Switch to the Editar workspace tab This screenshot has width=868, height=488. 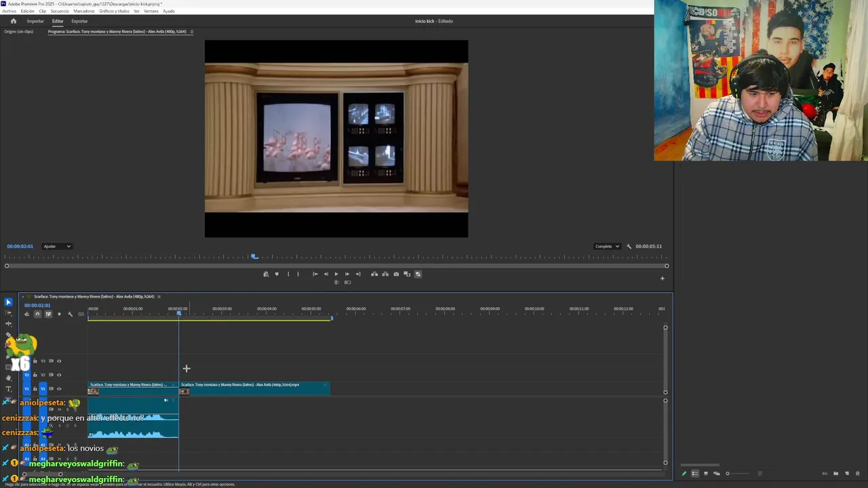tap(58, 21)
